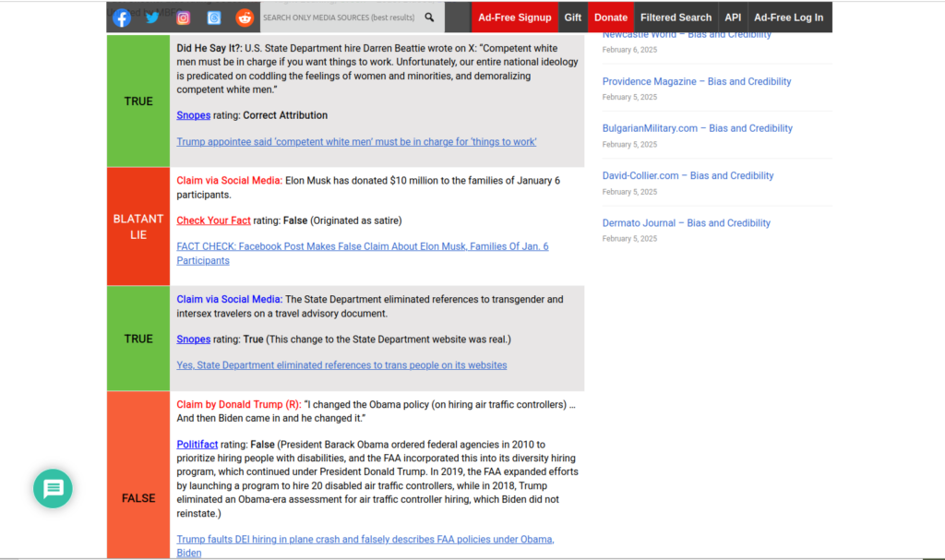The width and height of the screenshot is (945, 560).
Task: Click the Threads icon in header
Action: pyautogui.click(x=214, y=18)
